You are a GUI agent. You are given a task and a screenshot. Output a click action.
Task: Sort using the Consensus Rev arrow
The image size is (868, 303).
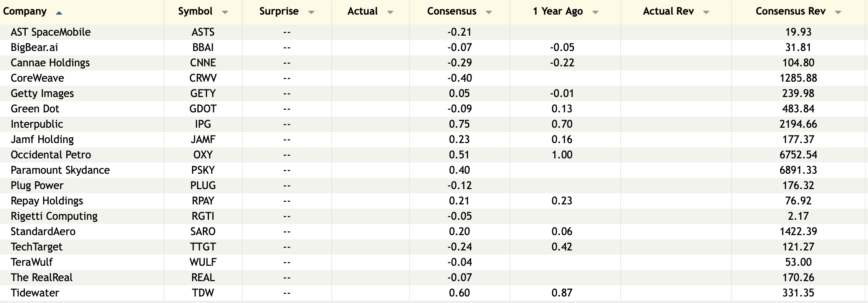pos(838,13)
